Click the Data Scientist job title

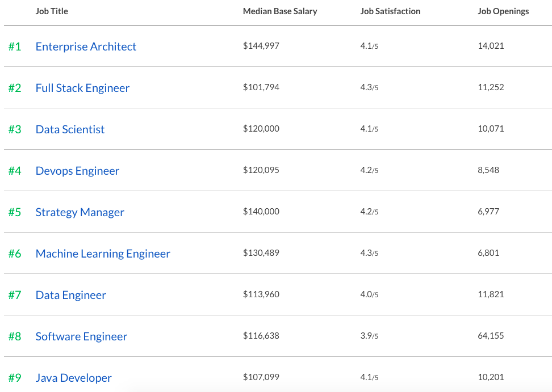(x=70, y=129)
